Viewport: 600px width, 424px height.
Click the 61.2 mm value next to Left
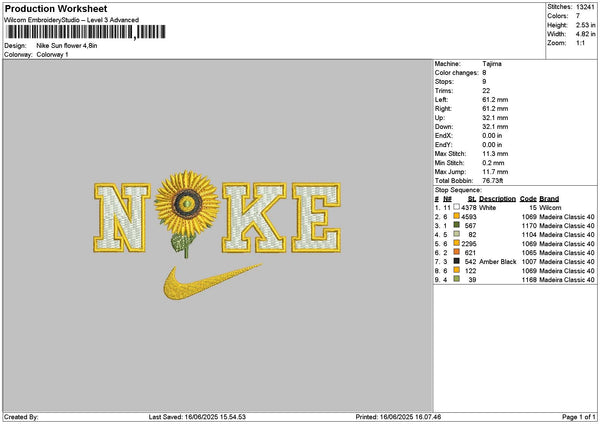[x=495, y=99]
